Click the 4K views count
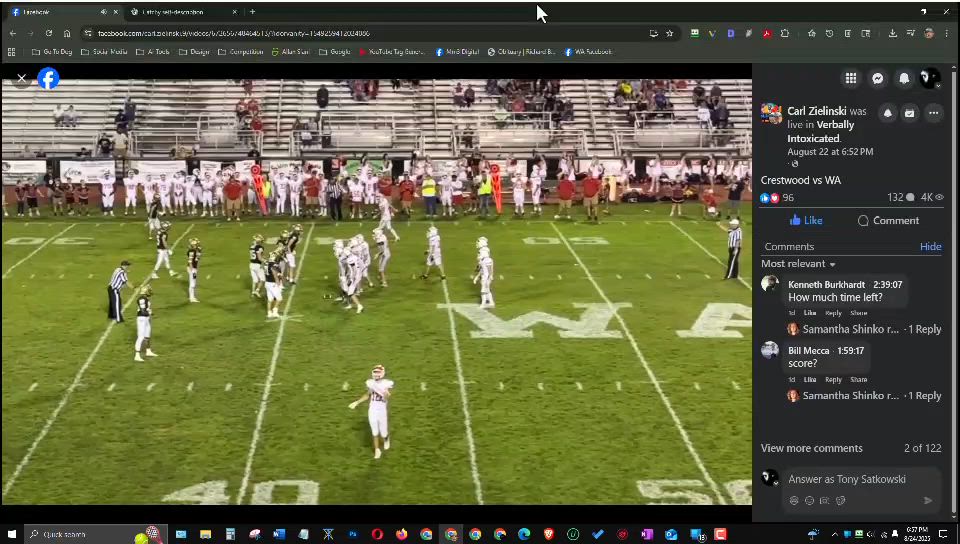This screenshot has height=544, width=960. 932,198
